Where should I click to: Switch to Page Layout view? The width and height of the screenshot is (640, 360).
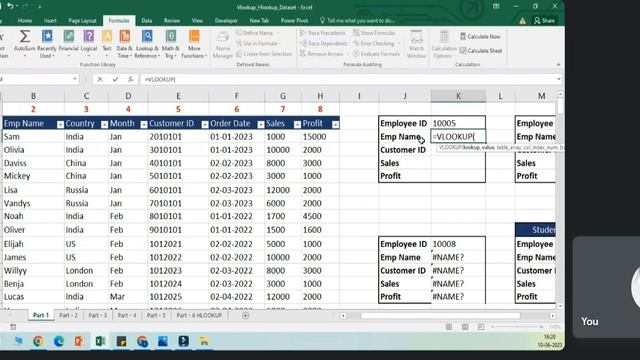tap(465, 327)
